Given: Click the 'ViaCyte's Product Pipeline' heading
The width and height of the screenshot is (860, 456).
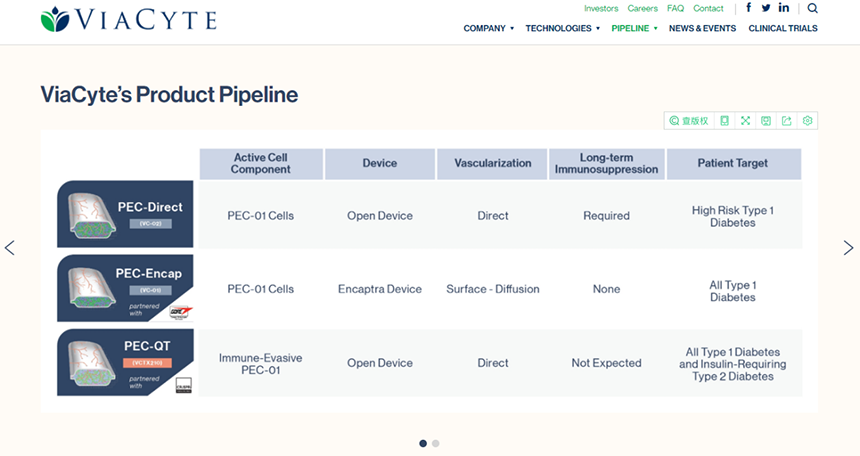Looking at the screenshot, I should [x=169, y=95].
